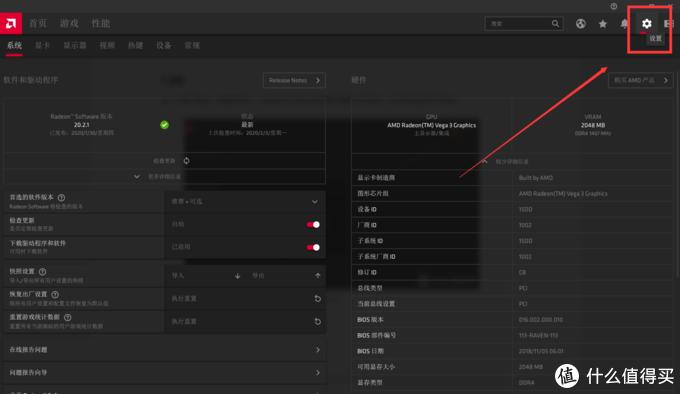Expand the 问题报告向导 row
Viewport: 680px width, 394px height.
click(x=164, y=373)
